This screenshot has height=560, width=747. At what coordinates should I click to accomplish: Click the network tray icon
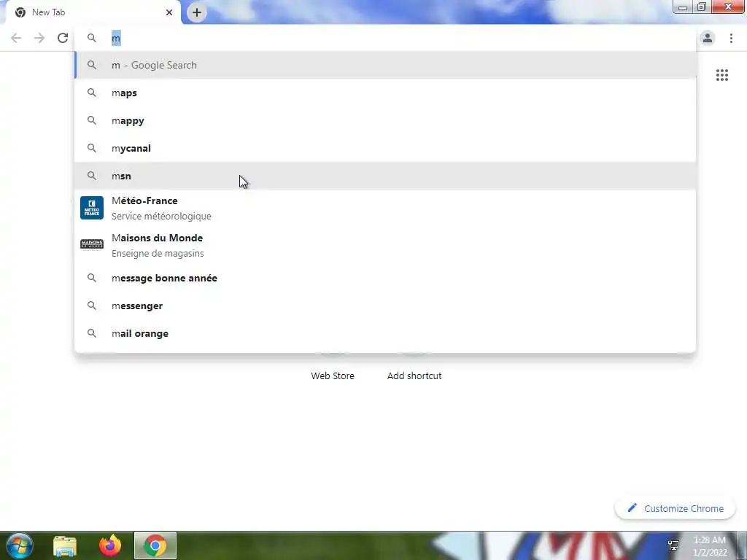coord(673,545)
